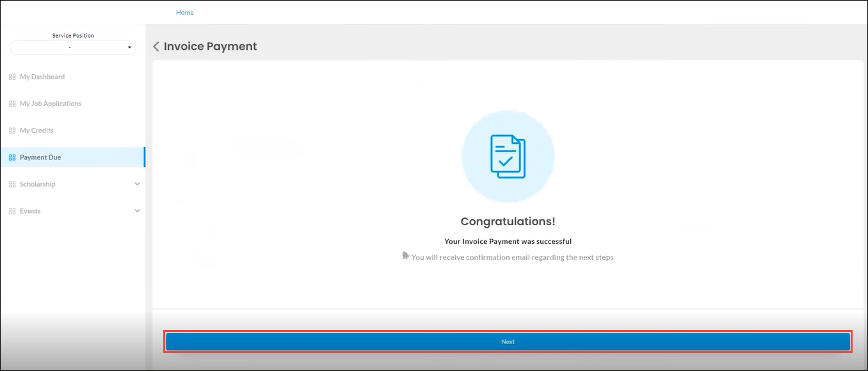Go back using the Invoice Payment arrow
Image resolution: width=868 pixels, height=371 pixels.
point(156,47)
